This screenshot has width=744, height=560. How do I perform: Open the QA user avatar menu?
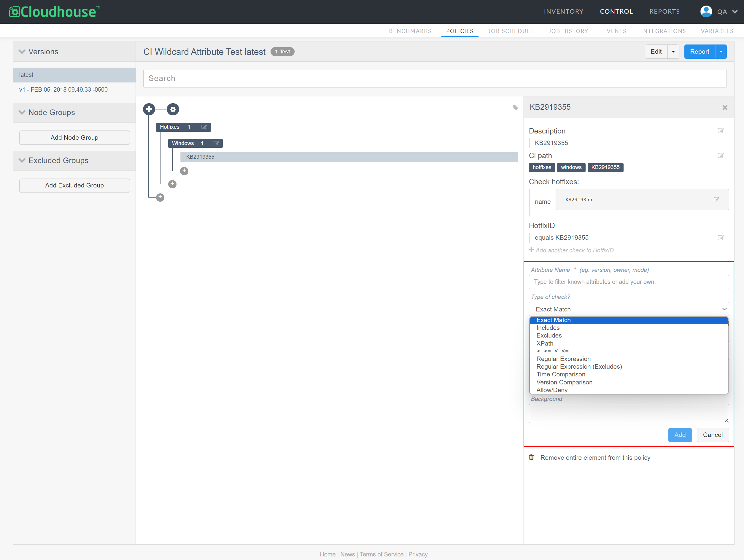(706, 12)
